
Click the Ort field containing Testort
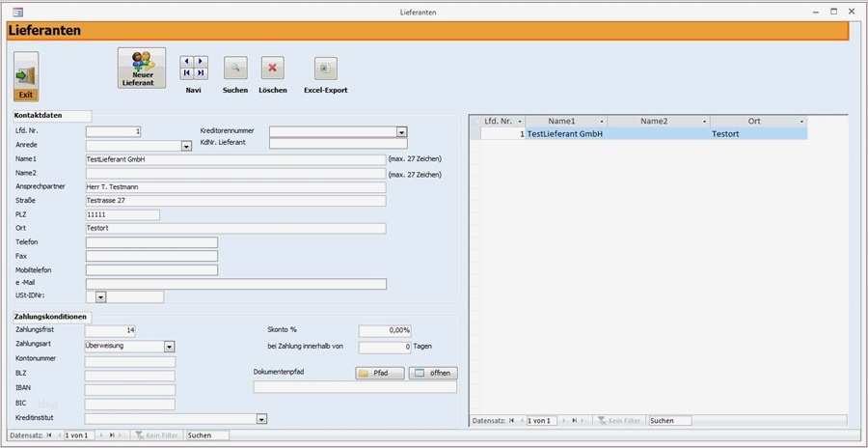click(236, 229)
